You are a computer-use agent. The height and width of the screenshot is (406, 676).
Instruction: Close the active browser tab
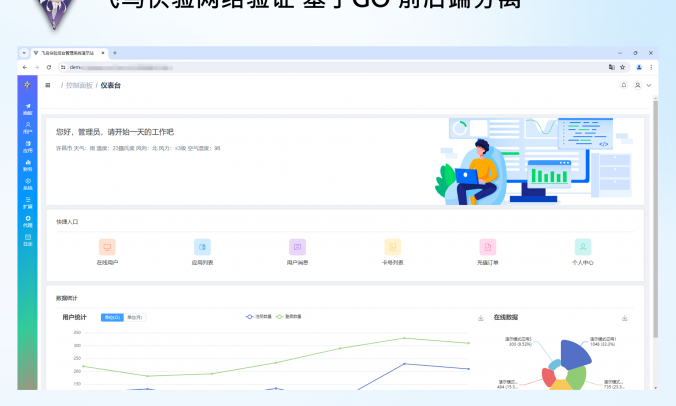tap(103, 53)
